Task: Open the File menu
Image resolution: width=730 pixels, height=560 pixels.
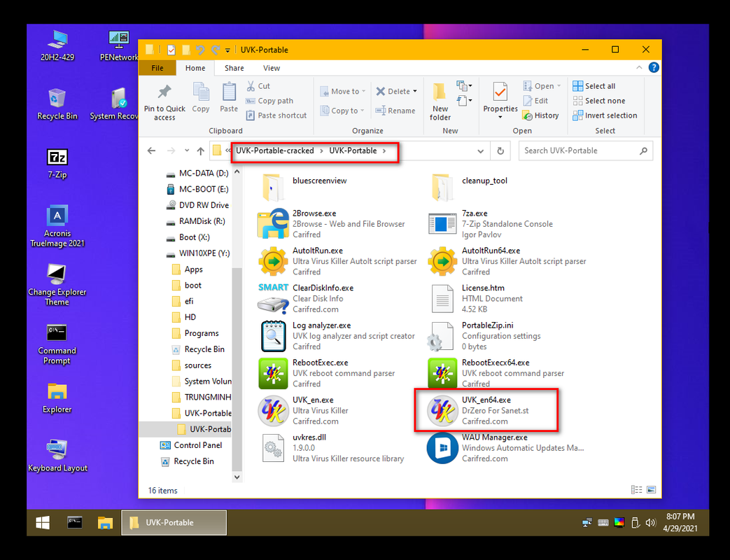Action: click(x=157, y=68)
